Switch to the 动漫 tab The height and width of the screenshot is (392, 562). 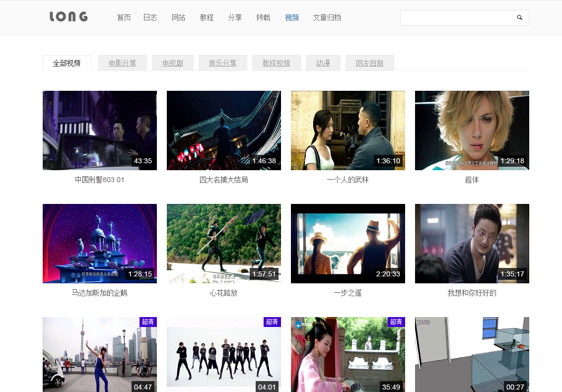point(323,63)
